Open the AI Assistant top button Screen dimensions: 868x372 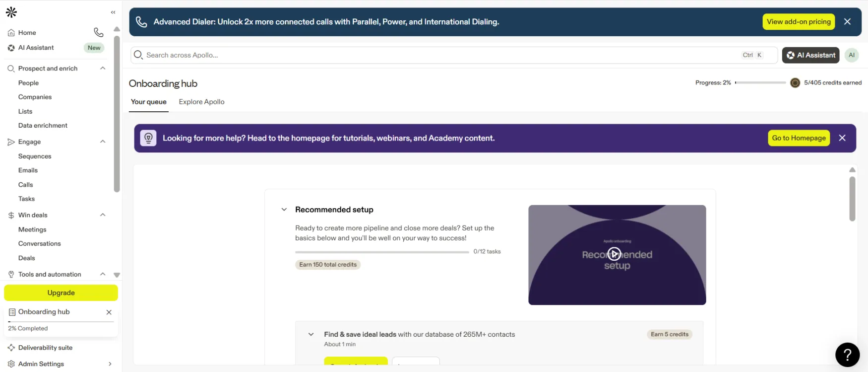point(810,55)
